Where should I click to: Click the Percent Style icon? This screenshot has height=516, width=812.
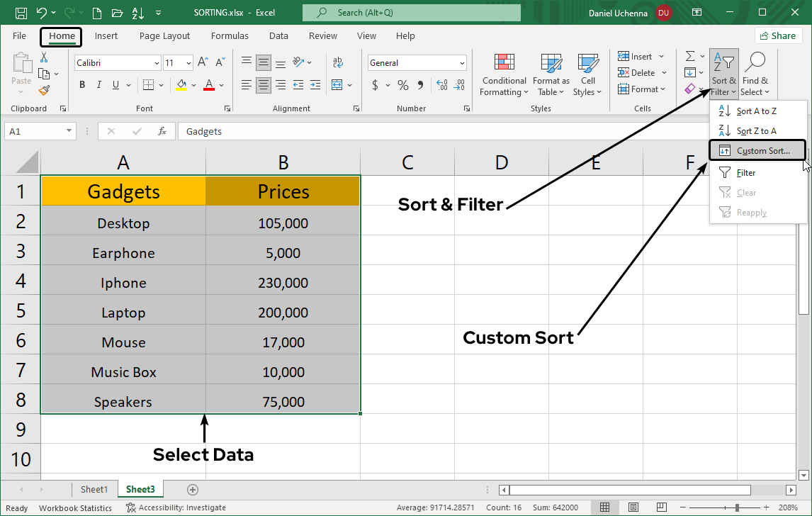pyautogui.click(x=402, y=85)
